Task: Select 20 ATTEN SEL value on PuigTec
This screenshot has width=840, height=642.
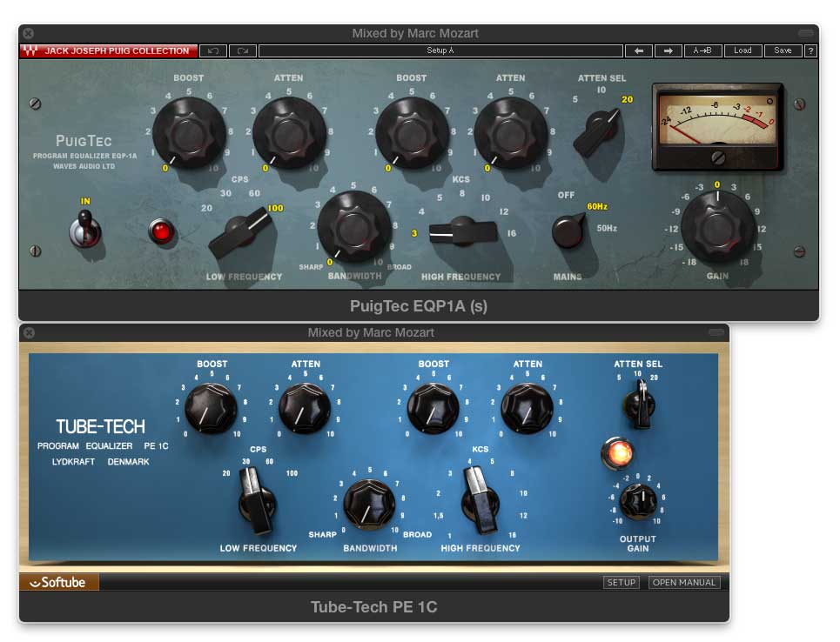Action: point(627,99)
